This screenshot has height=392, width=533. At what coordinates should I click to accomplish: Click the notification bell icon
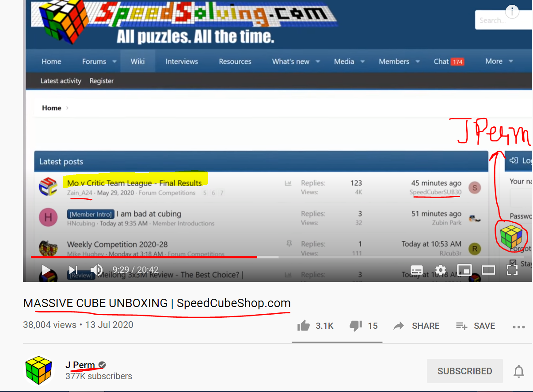click(519, 372)
